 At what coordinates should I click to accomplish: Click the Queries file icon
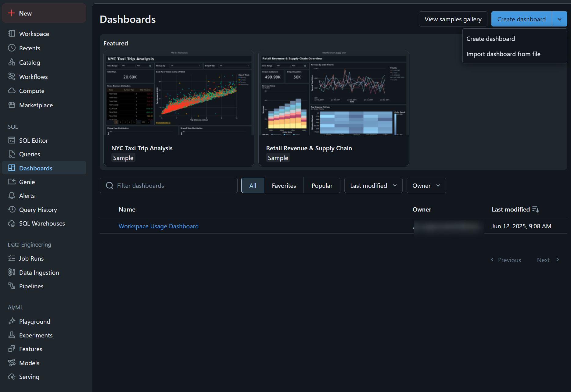click(x=12, y=154)
